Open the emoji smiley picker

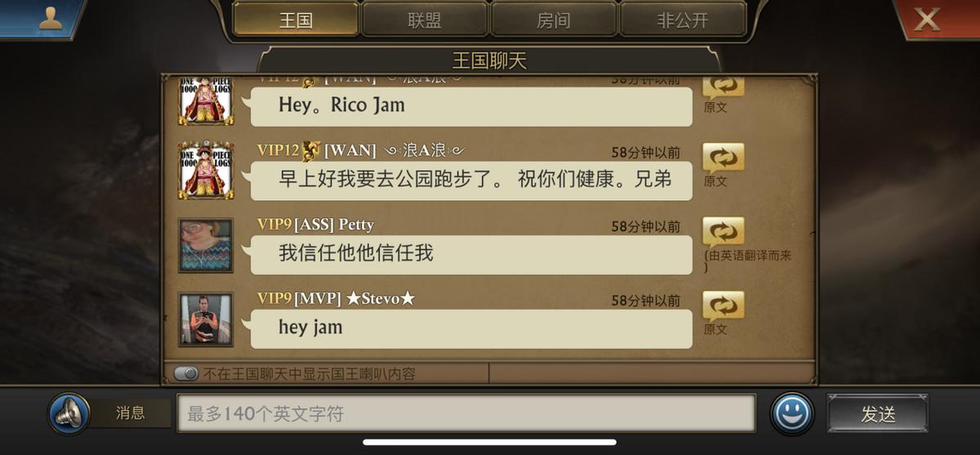791,413
